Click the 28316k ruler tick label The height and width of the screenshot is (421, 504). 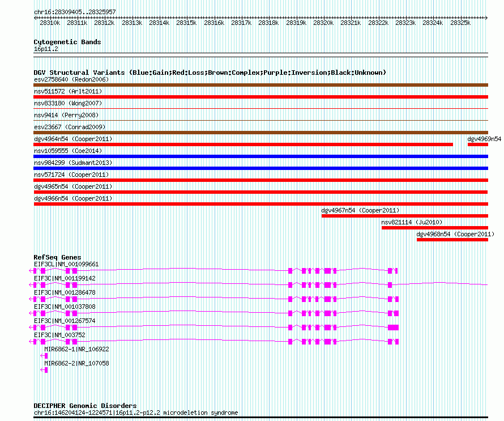[x=214, y=23]
